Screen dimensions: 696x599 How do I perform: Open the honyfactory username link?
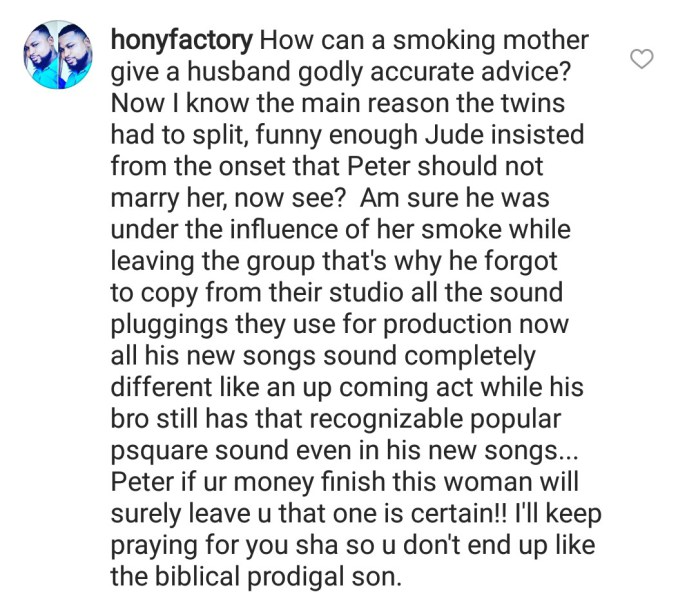(x=184, y=42)
